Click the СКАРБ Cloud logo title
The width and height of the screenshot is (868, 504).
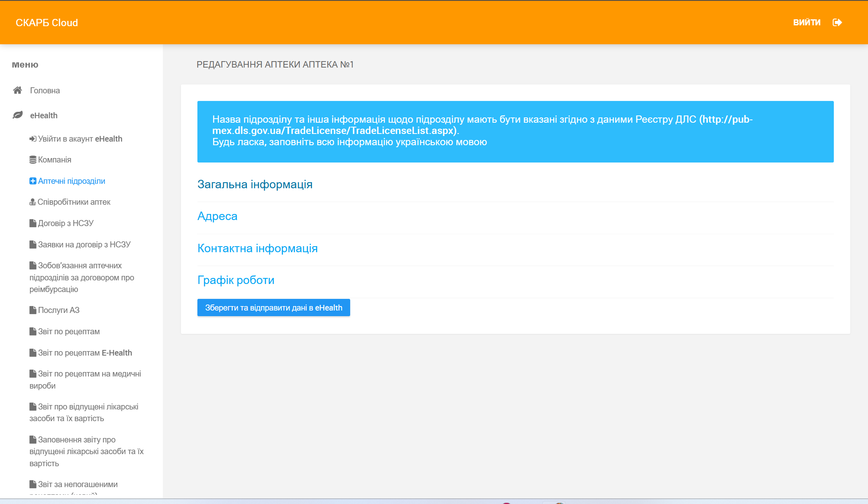pos(47,23)
